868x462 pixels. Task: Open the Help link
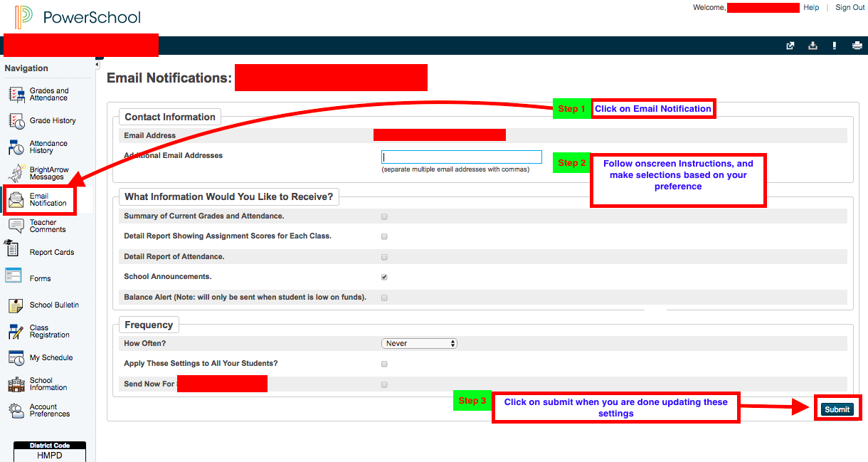point(811,7)
